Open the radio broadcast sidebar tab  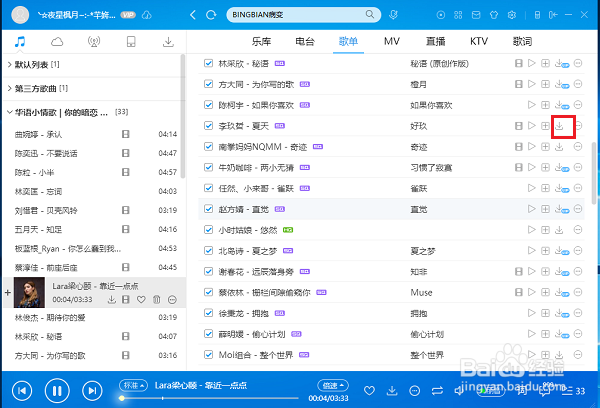94,41
